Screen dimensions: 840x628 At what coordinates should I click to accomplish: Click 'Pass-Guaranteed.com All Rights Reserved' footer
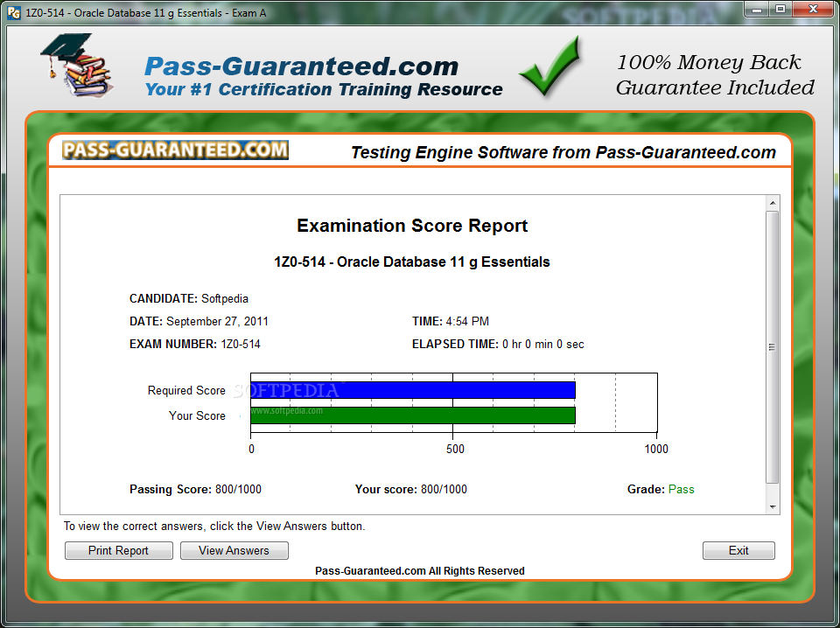pyautogui.click(x=420, y=571)
